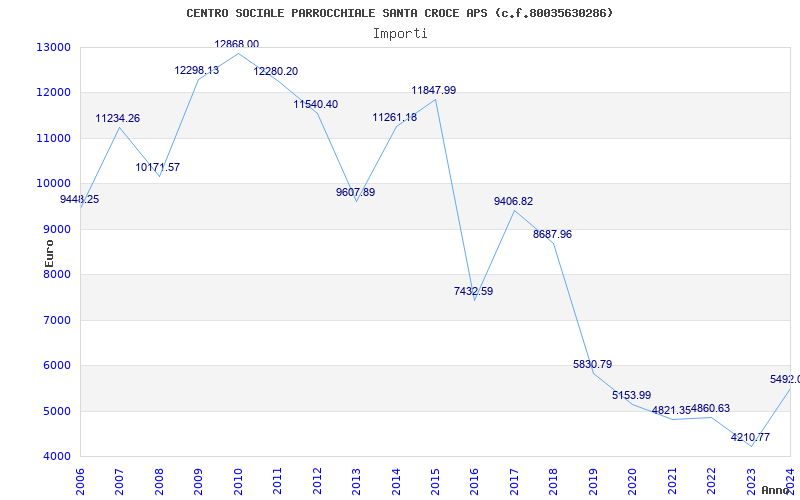Click the 4000 y-axis tick label

coord(57,457)
